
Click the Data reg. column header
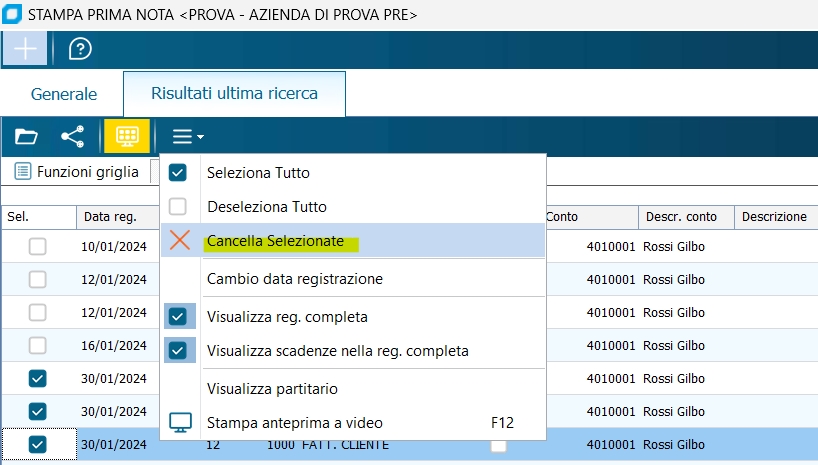coord(110,217)
